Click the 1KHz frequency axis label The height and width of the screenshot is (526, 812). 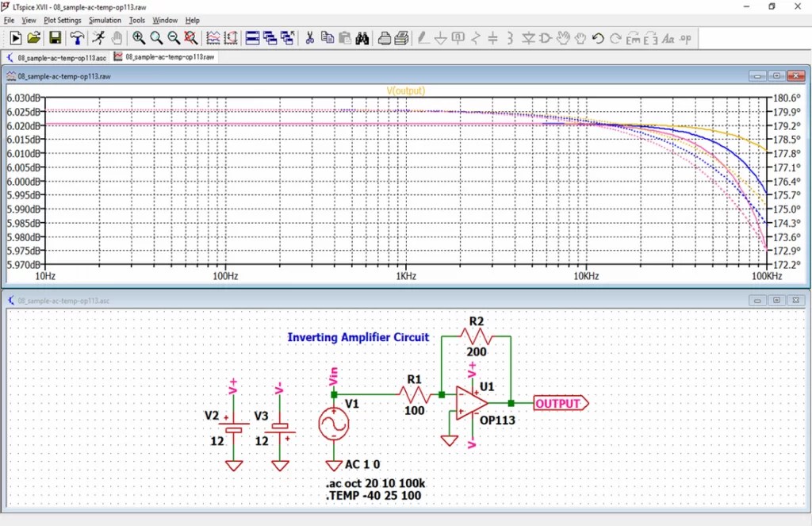point(406,276)
